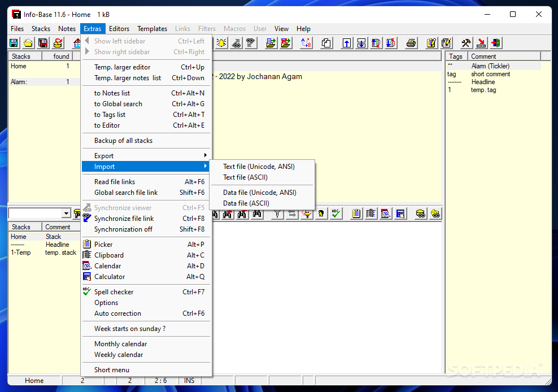Screen dimensions: 558x392
Task: Select Global search file link
Action: (x=146, y=193)
